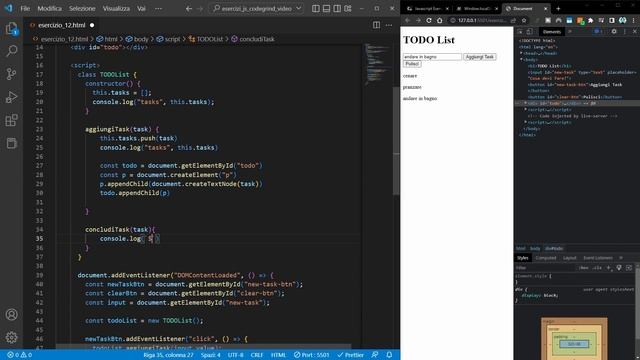Go back in VS Code navigation history

[x=189, y=8]
